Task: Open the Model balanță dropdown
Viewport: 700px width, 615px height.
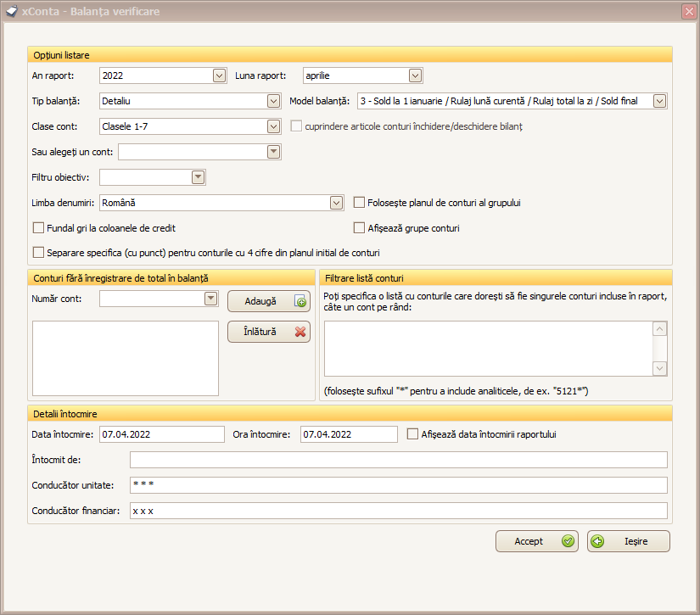Action: coord(660,102)
